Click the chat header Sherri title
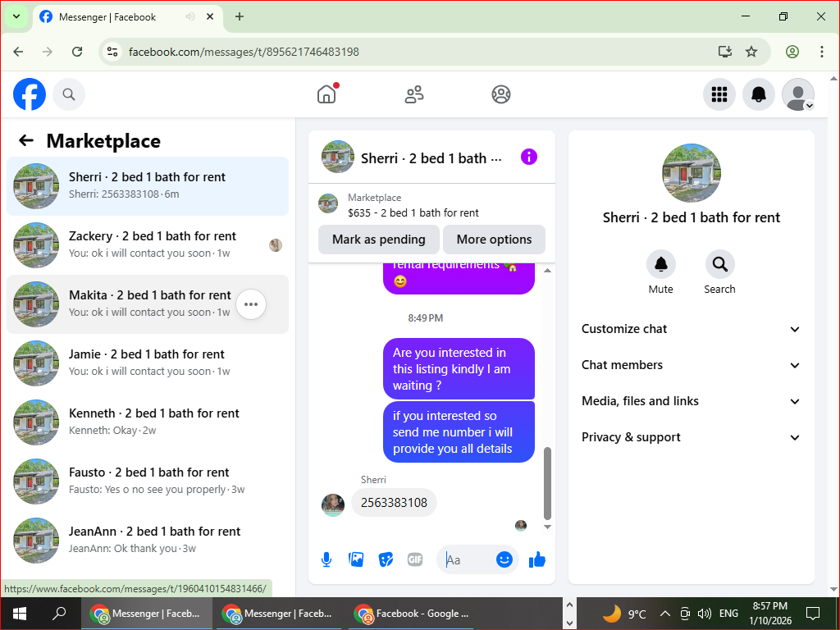Viewport: 840px width, 630px height. tap(431, 158)
